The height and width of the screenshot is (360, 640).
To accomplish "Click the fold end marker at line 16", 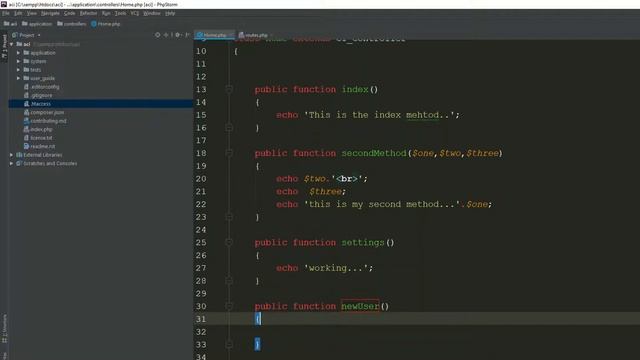I will [229, 128].
